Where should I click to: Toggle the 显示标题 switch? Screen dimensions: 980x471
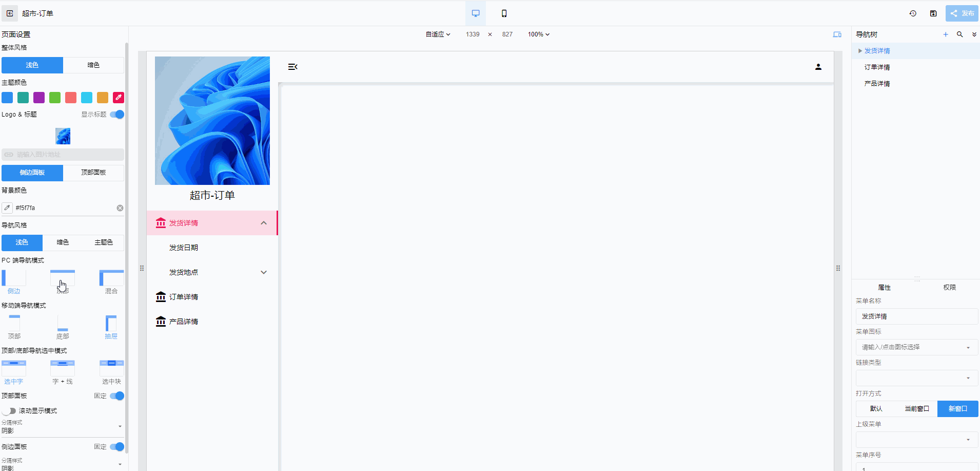117,115
